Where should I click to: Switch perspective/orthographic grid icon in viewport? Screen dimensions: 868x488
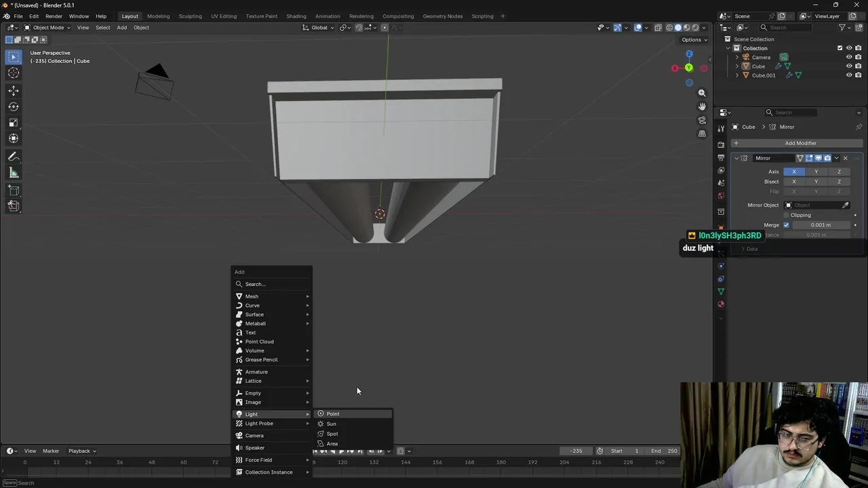coord(702,134)
